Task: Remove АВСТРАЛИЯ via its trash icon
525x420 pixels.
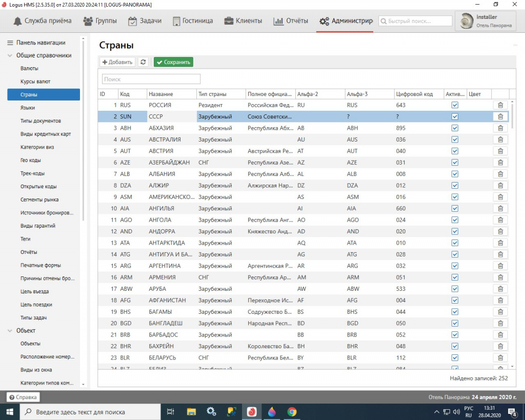Action: [x=500, y=139]
